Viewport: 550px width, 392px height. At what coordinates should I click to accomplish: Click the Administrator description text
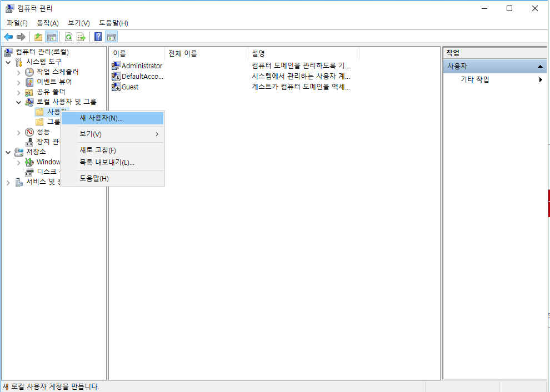point(301,66)
